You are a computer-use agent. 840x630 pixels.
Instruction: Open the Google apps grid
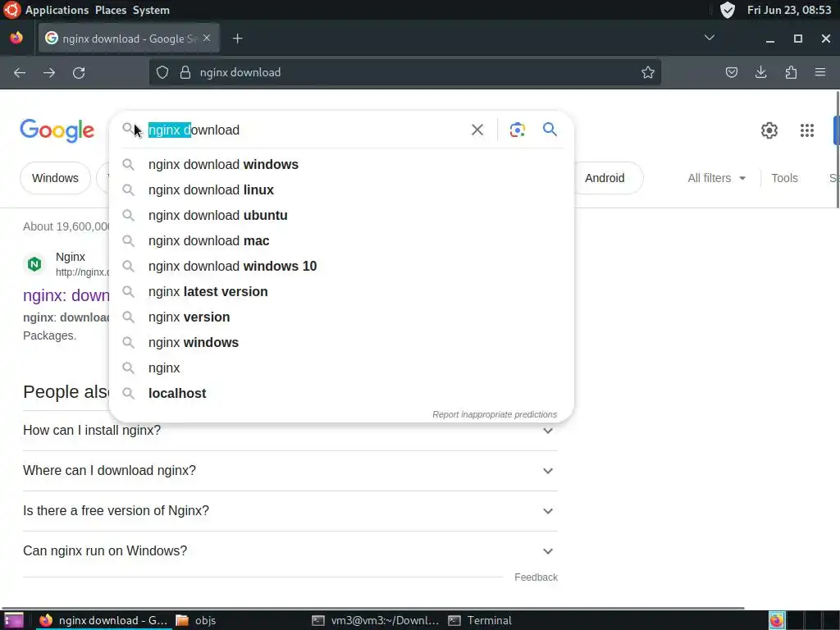[807, 130]
